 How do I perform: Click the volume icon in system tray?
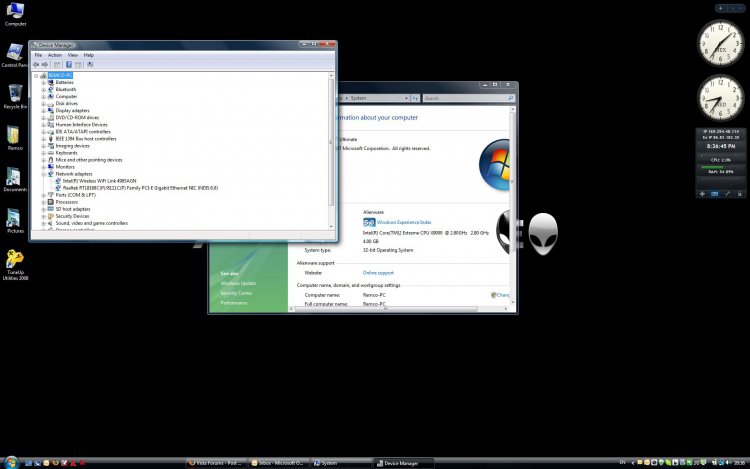pyautogui.click(x=728, y=462)
